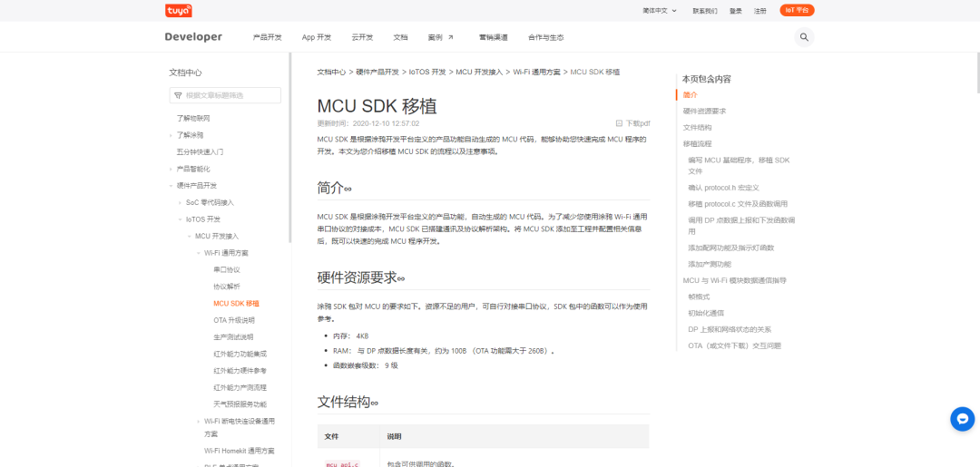Click external arrow icon next to 案例
The image size is (980, 467).
click(451, 37)
